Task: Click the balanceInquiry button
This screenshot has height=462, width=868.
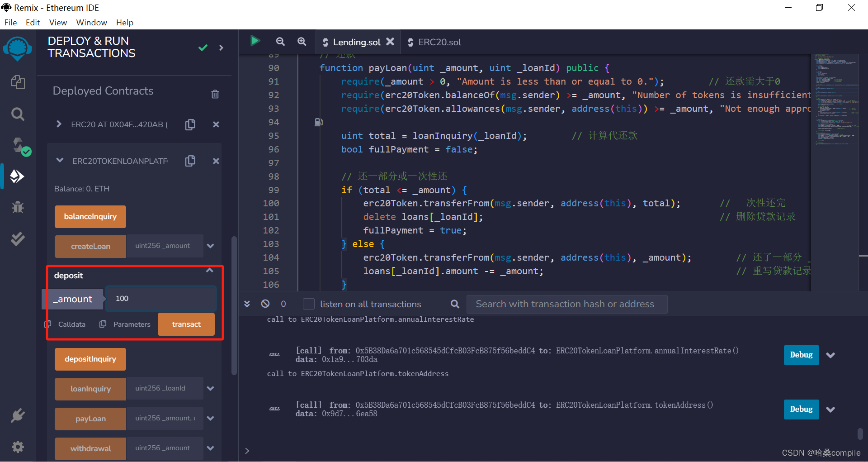Action: [90, 217]
